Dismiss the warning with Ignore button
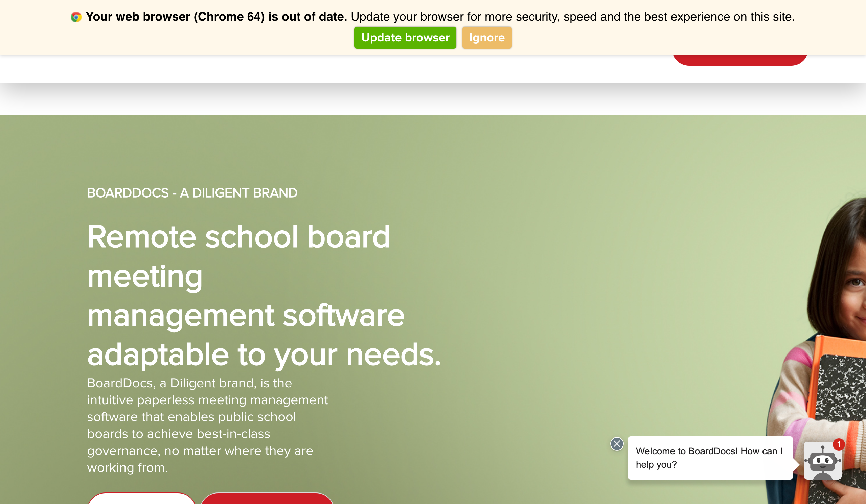The image size is (866, 504). pyautogui.click(x=486, y=38)
